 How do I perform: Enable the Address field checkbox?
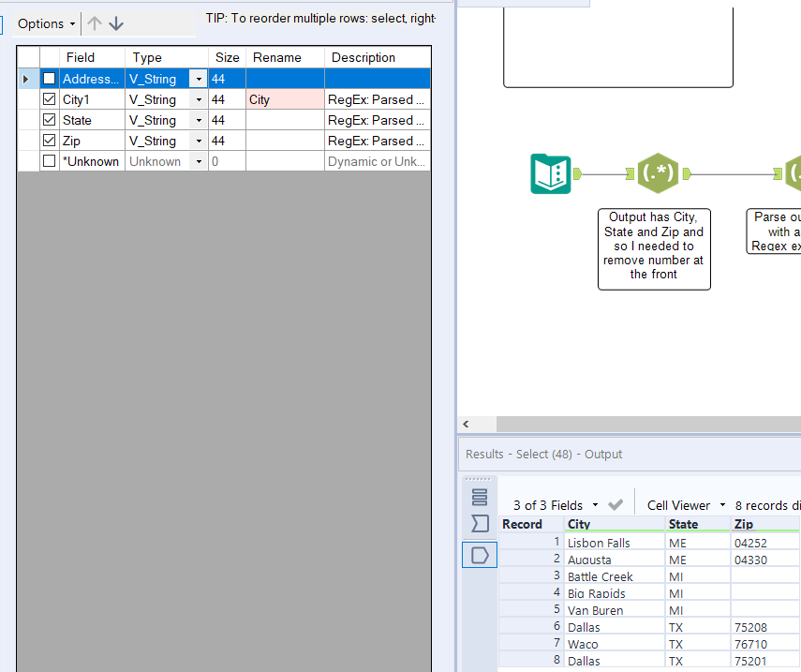coord(50,79)
